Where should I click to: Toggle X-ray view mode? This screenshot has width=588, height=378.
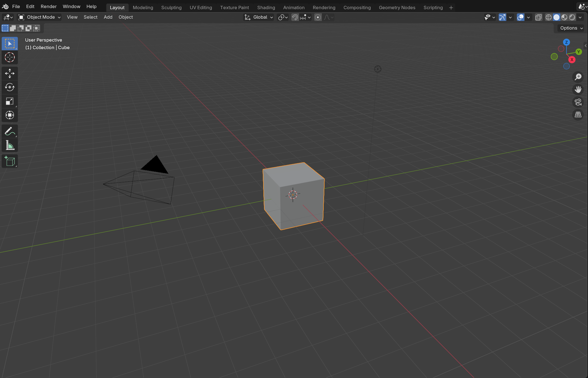pos(538,17)
